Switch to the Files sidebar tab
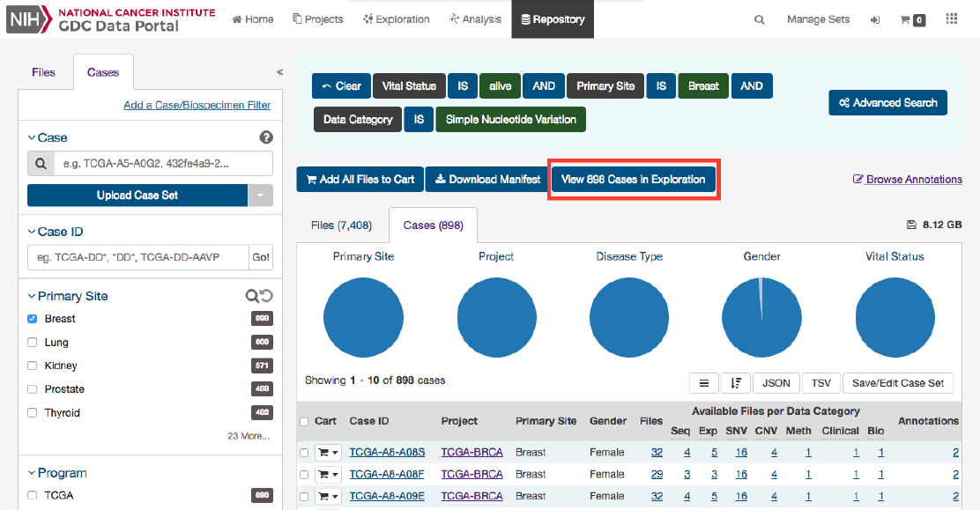 [44, 72]
